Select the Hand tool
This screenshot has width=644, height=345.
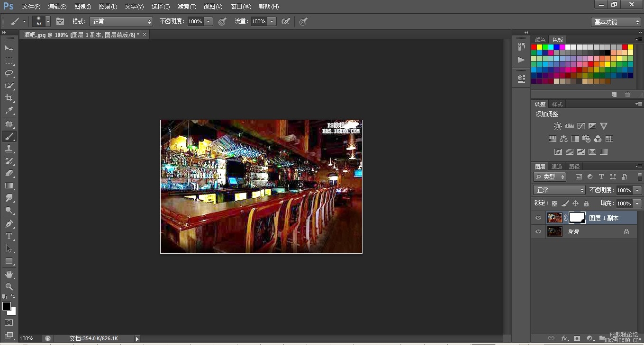tap(9, 274)
